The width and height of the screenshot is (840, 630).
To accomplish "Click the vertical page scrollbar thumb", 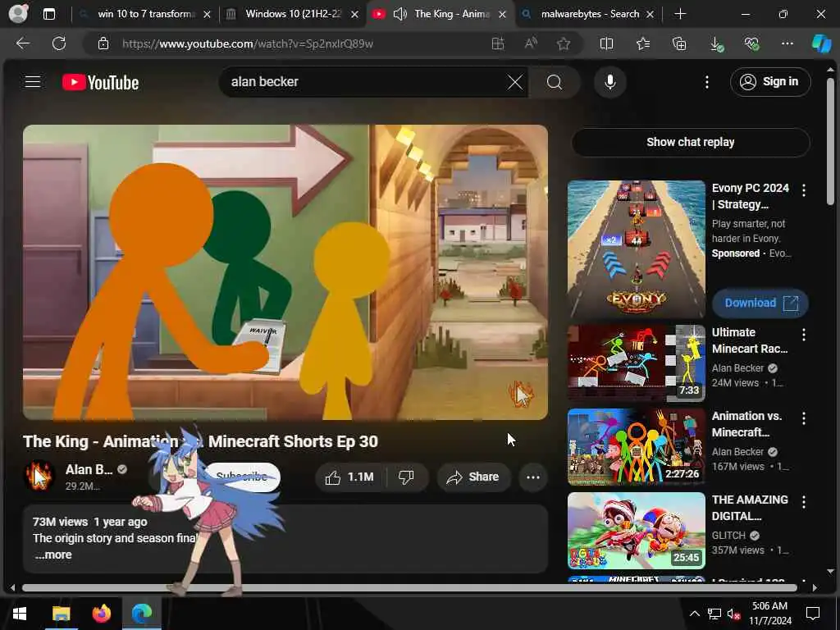I will (830, 141).
